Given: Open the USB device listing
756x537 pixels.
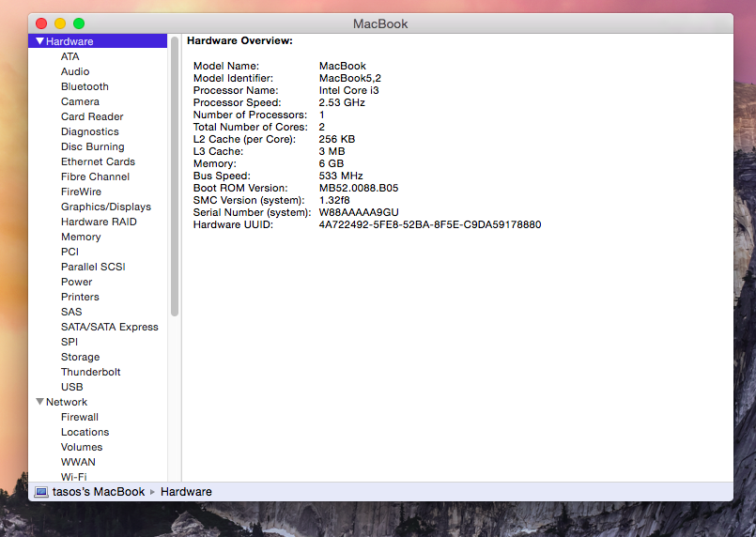Looking at the screenshot, I should [x=71, y=387].
